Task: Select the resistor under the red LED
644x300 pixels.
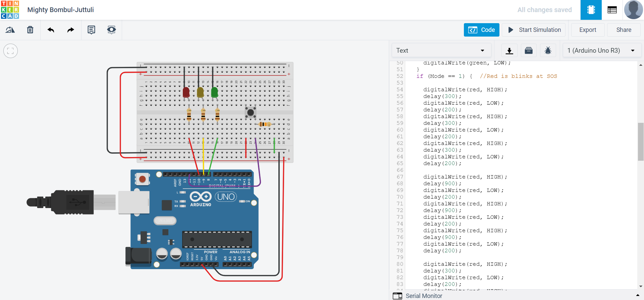Action: point(189,114)
